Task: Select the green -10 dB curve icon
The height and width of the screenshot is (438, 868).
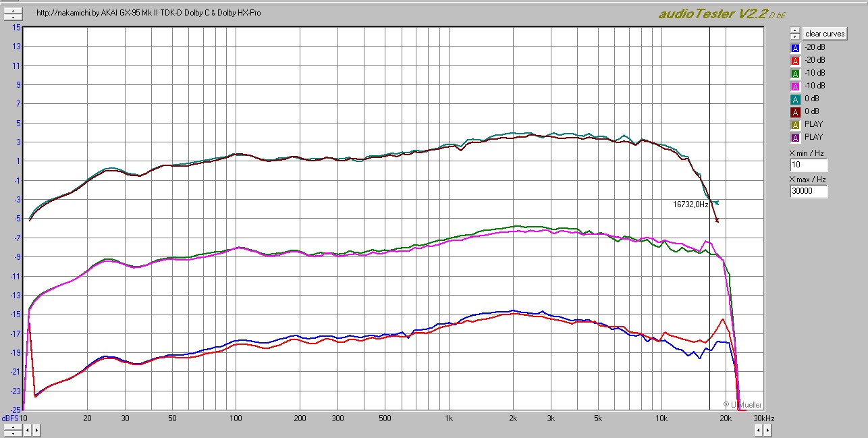Action: click(794, 74)
